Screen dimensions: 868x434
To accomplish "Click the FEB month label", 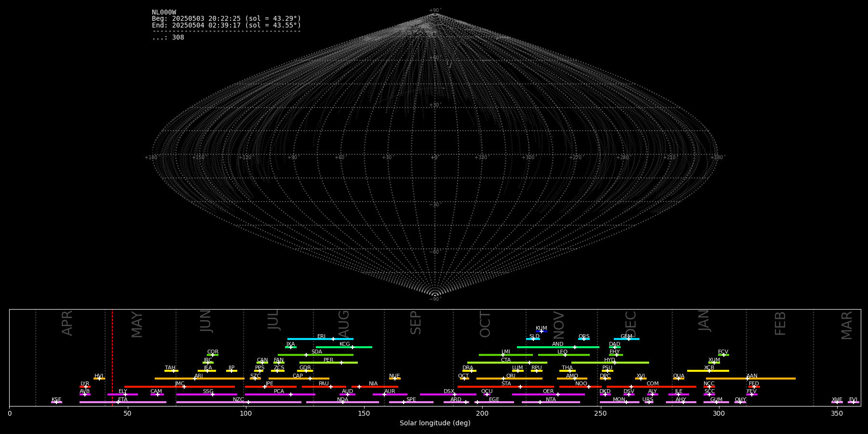I will [780, 324].
